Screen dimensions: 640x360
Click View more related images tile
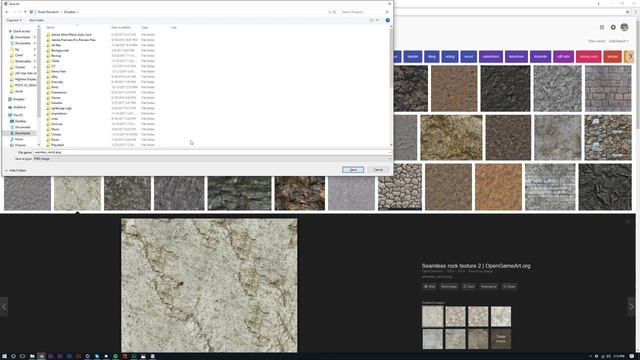click(501, 340)
